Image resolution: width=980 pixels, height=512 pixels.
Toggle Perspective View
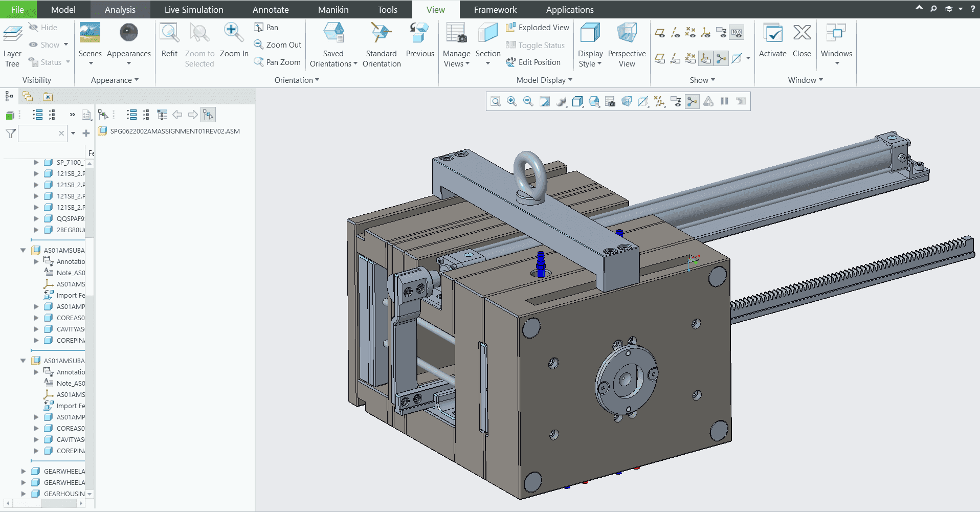(x=627, y=44)
